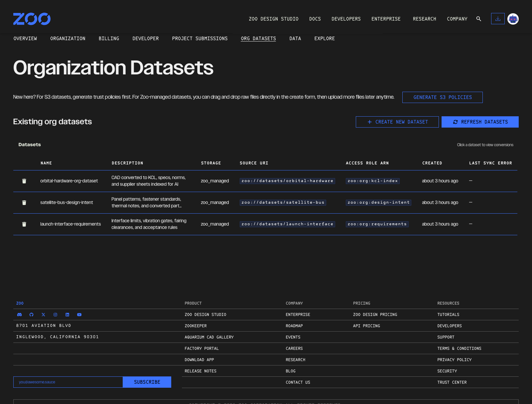Switch to the Organization tab
This screenshot has height=404, width=532.
coord(68,39)
